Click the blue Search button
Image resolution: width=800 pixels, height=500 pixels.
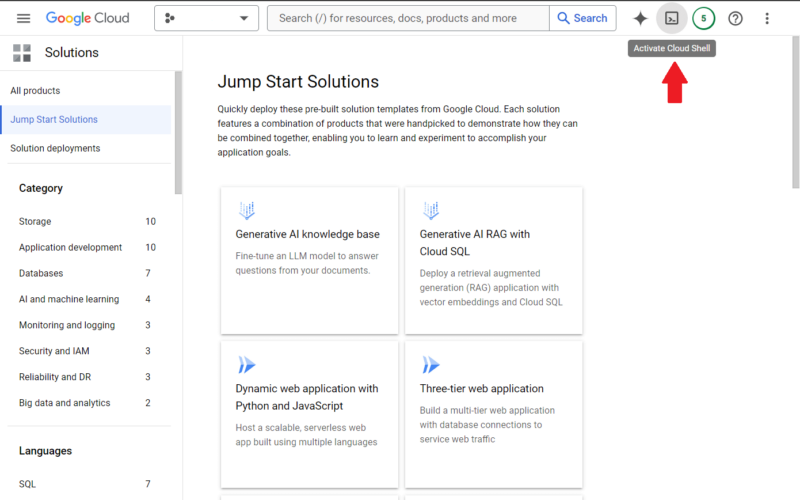click(x=583, y=18)
